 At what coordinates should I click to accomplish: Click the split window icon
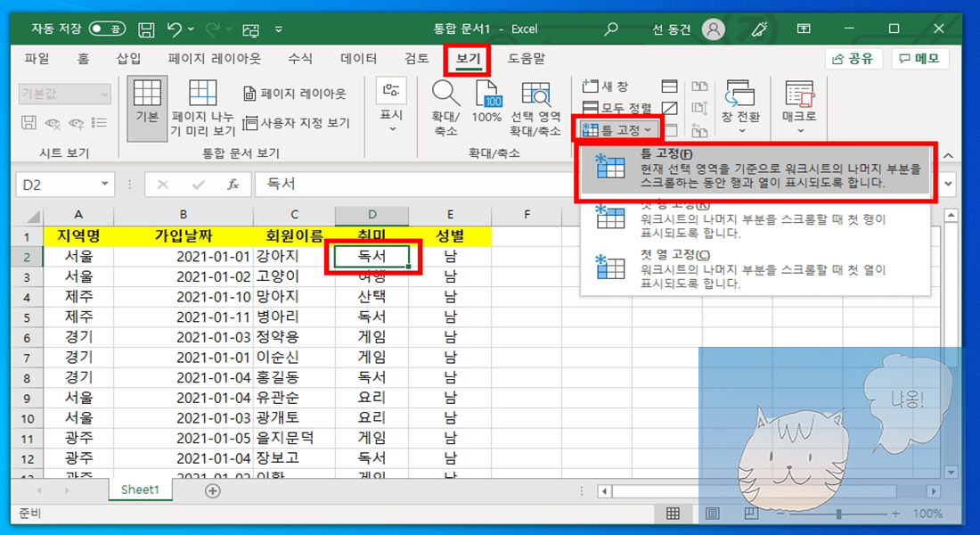[x=669, y=86]
